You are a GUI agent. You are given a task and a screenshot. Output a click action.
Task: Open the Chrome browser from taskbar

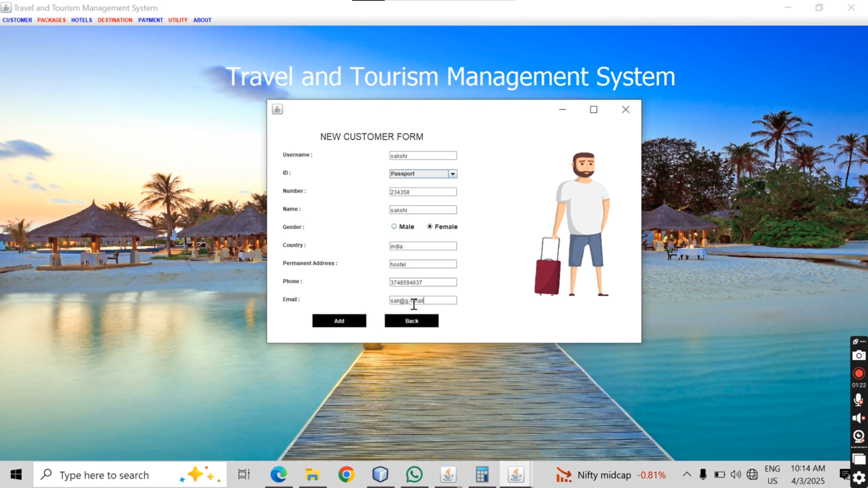tap(346, 474)
